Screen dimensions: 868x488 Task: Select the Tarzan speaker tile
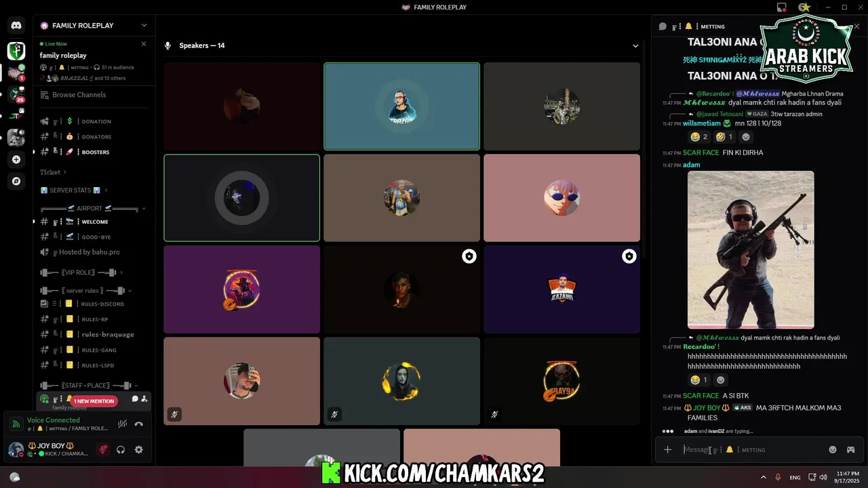click(401, 106)
